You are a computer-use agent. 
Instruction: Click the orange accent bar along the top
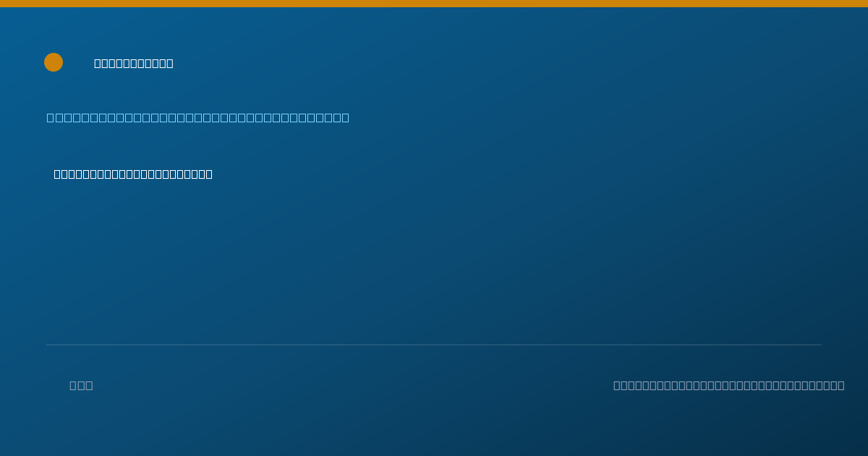[x=434, y=4]
